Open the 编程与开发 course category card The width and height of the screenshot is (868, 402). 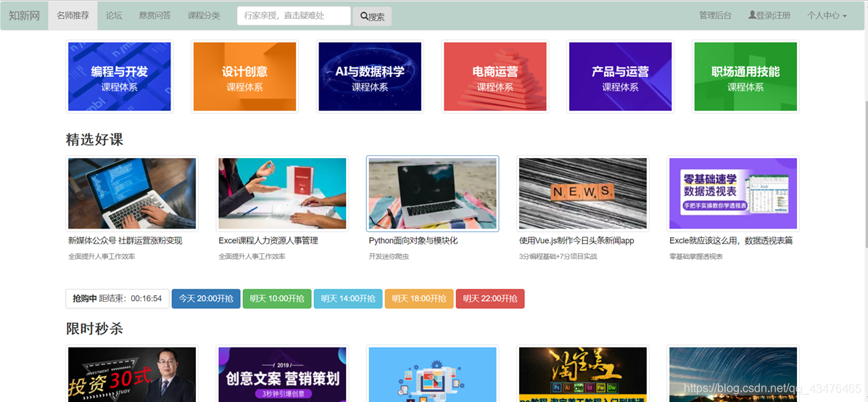(120, 76)
